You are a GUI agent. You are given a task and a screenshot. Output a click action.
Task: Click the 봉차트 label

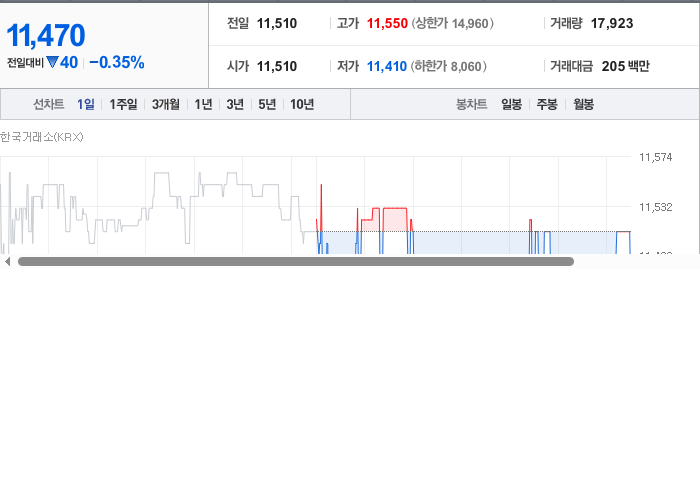tap(471, 104)
